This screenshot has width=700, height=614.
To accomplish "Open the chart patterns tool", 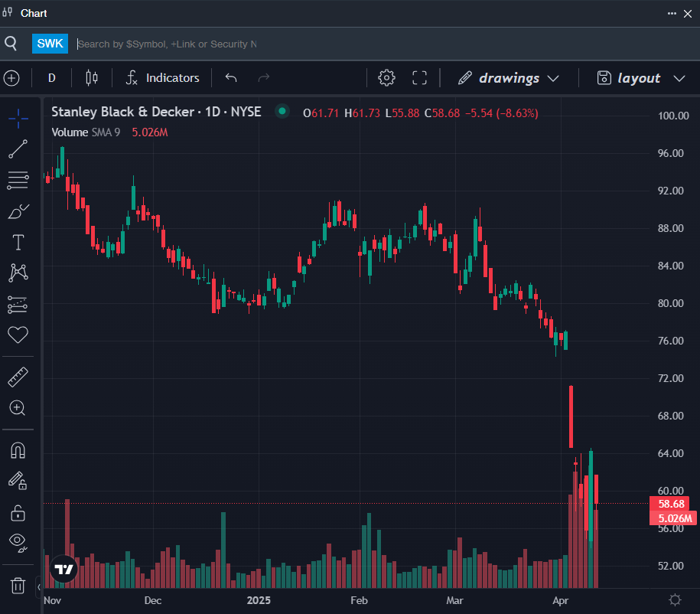I will [18, 273].
